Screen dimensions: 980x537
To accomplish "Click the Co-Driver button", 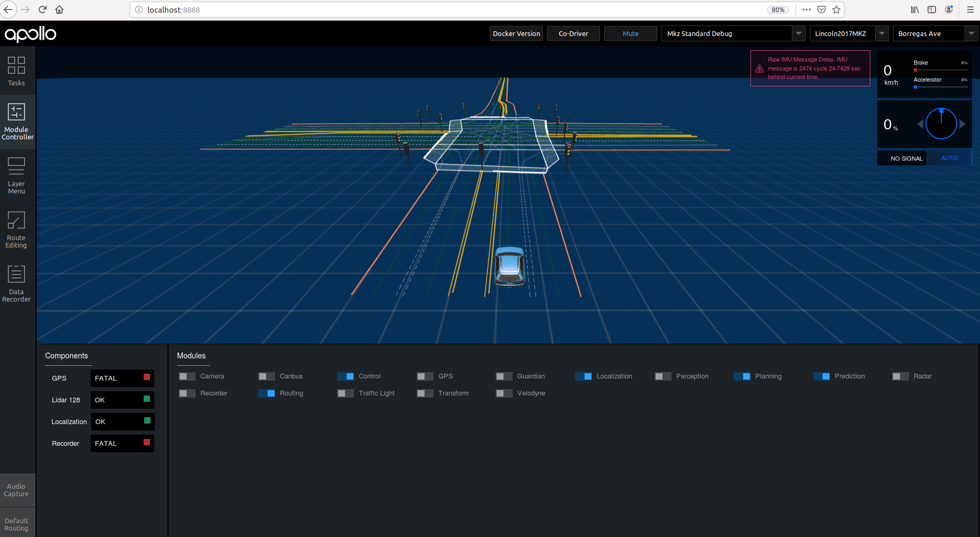I will (x=573, y=33).
